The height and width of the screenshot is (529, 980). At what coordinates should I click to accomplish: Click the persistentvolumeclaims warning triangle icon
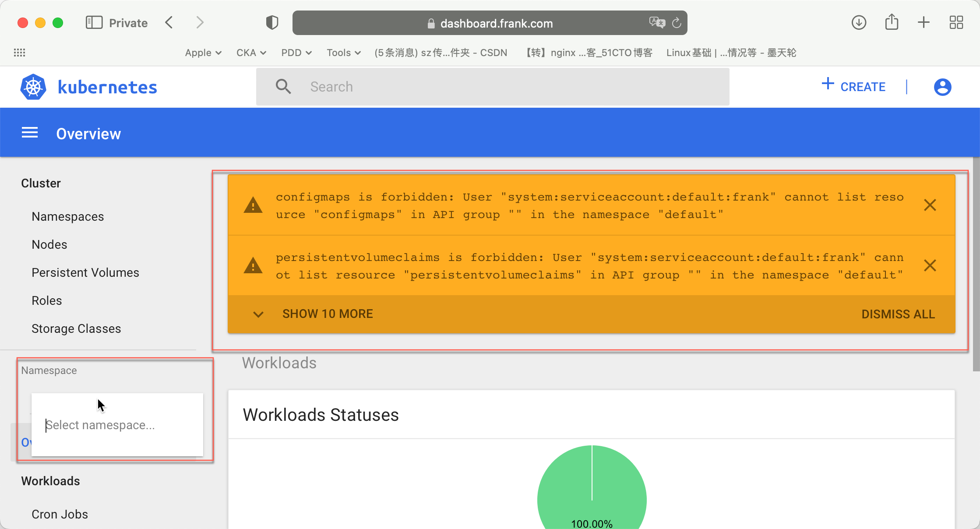tap(253, 265)
